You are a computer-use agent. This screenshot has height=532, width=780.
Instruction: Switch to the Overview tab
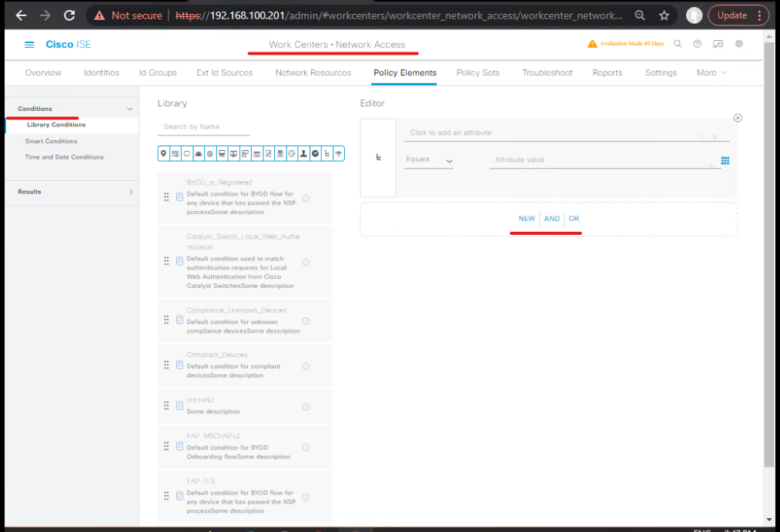(x=43, y=72)
